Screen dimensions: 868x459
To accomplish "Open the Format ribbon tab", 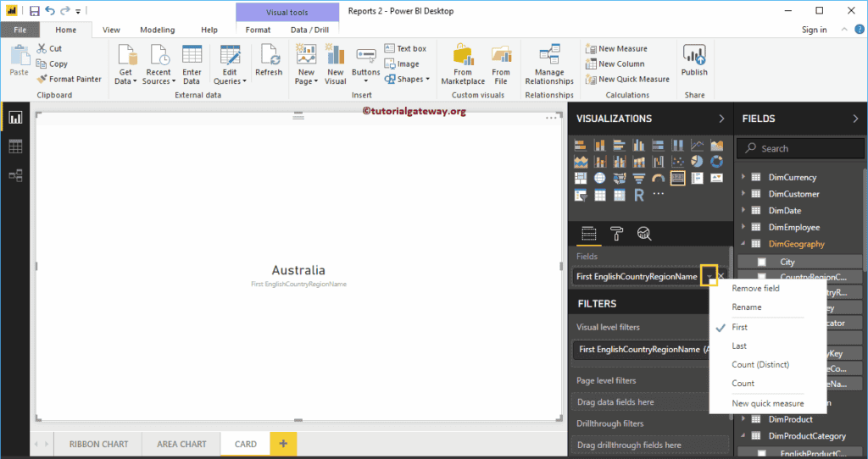I will (x=258, y=30).
